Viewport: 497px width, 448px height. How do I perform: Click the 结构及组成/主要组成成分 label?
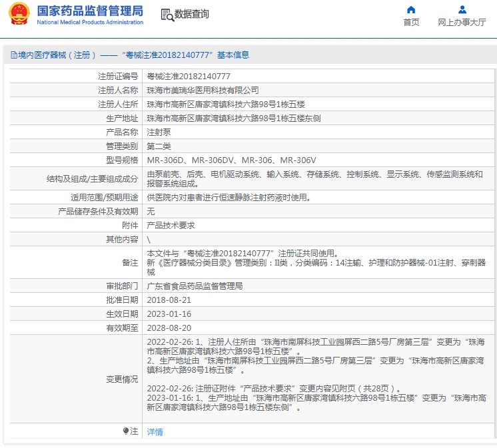[x=92, y=179]
